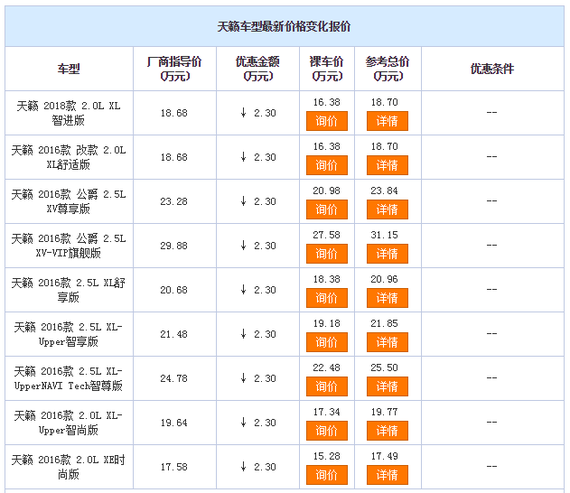Click reference total price 31.15

[384, 235]
